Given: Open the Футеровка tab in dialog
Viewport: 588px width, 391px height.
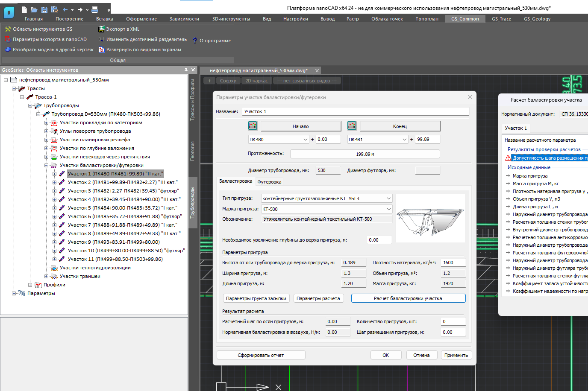Looking at the screenshot, I should [x=270, y=181].
